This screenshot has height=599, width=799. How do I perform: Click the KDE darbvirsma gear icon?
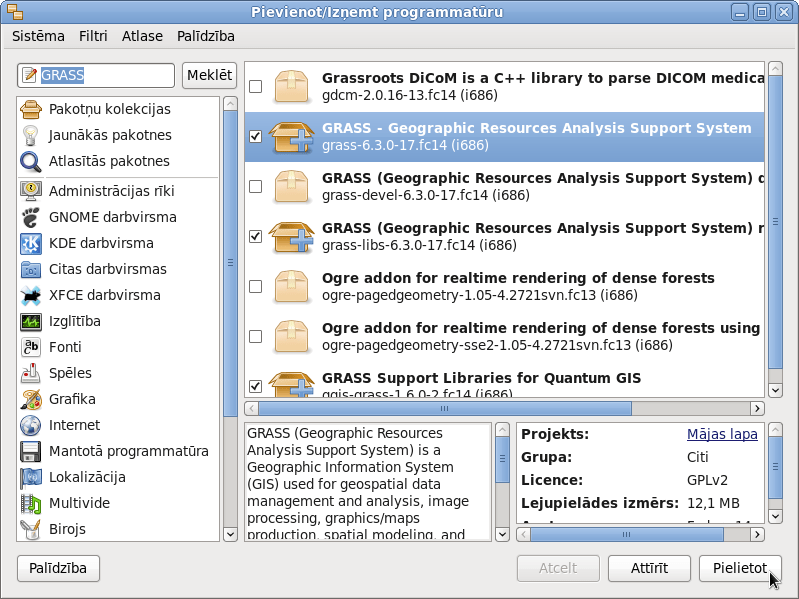tap(31, 243)
